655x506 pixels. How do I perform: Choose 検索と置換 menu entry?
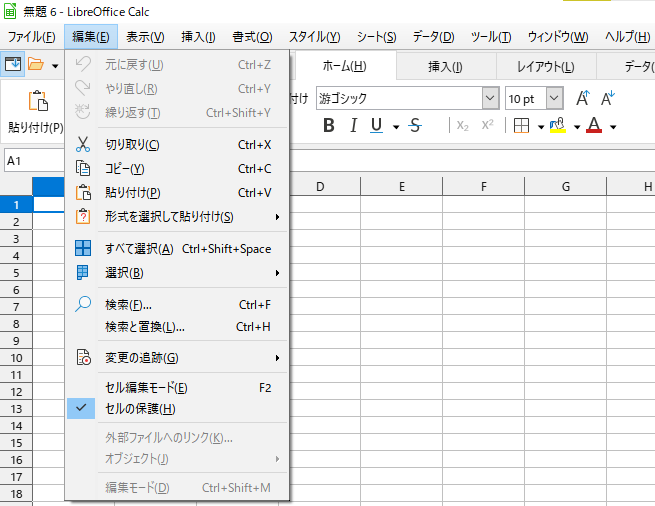point(177,326)
